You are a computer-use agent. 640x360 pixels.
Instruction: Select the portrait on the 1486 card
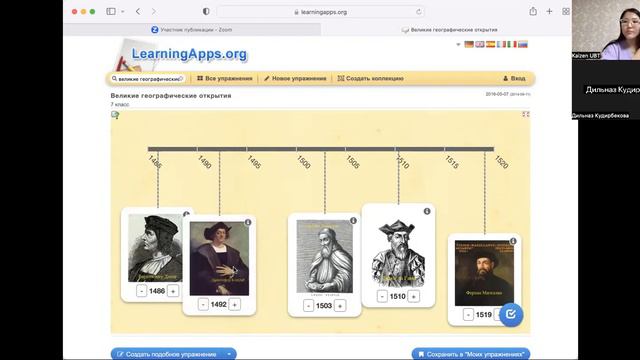155,248
